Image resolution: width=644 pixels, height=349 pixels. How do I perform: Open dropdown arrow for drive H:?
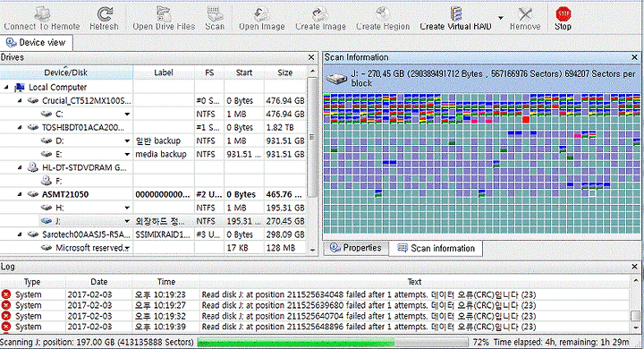[127, 208]
